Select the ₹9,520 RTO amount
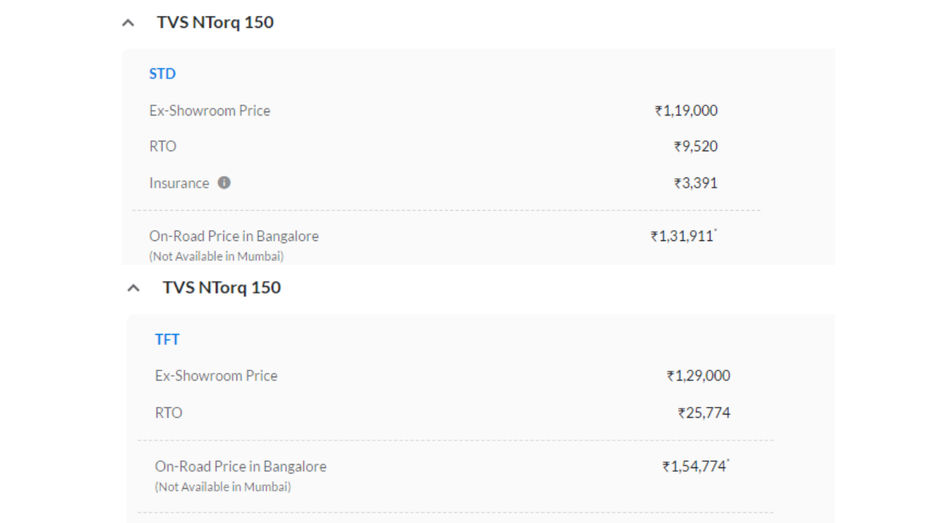The width and height of the screenshot is (930, 523). pyautogui.click(x=696, y=146)
